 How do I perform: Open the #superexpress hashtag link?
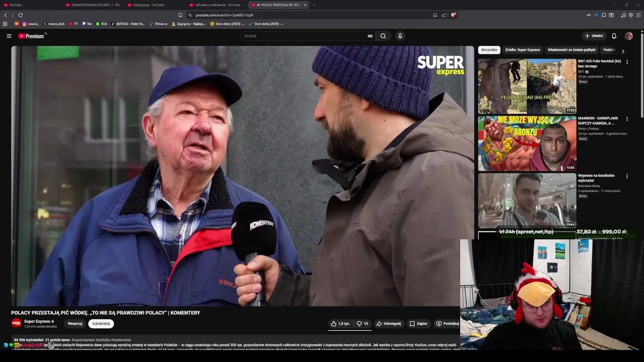tap(83, 340)
